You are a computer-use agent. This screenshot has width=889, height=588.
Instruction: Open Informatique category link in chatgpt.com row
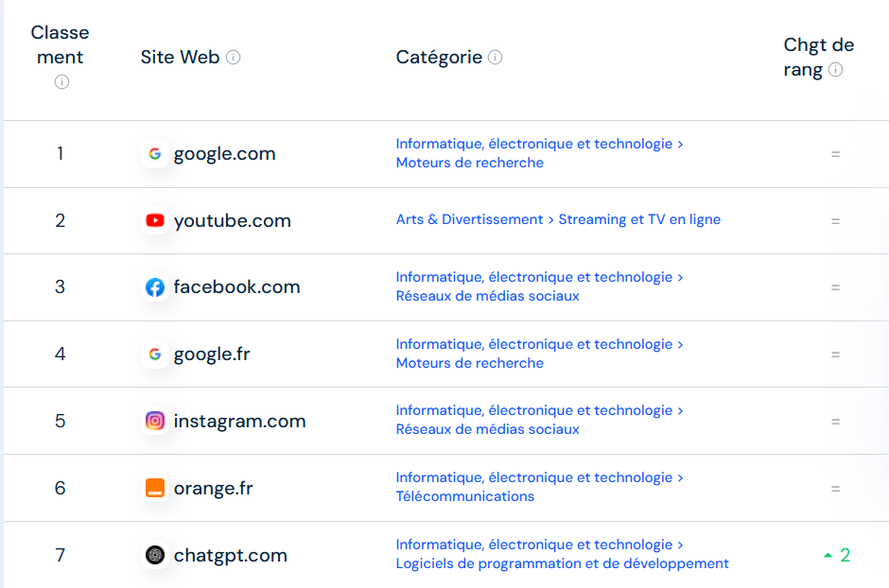pos(534,545)
